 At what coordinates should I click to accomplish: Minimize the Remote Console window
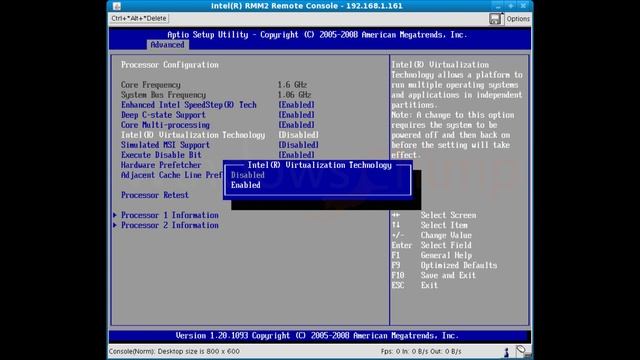click(x=498, y=6)
